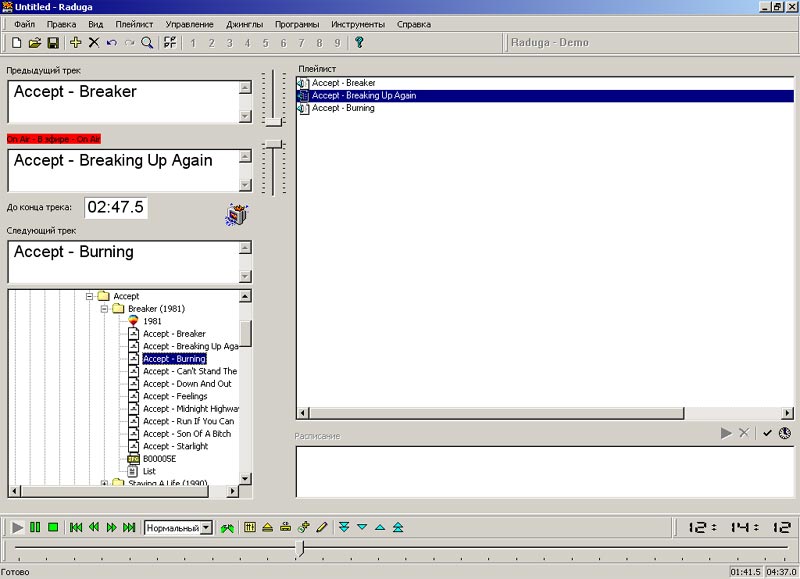Pause playback with the green pause button

35,527
